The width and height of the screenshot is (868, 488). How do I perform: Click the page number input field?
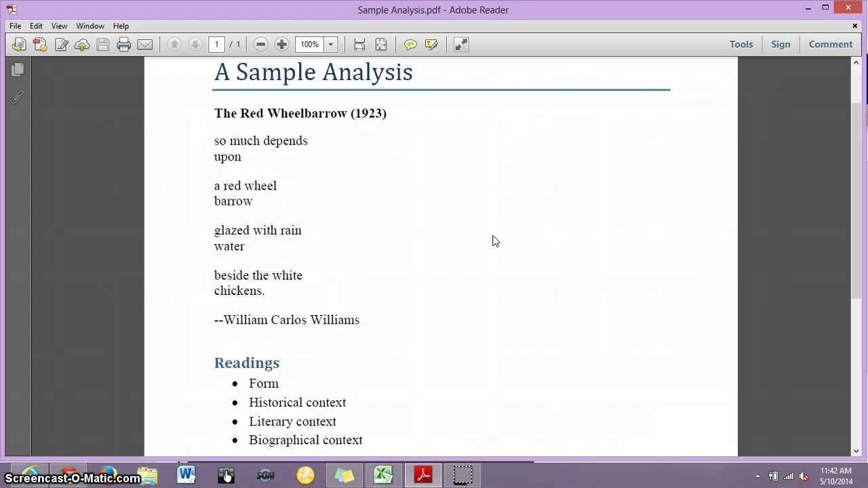pos(216,45)
